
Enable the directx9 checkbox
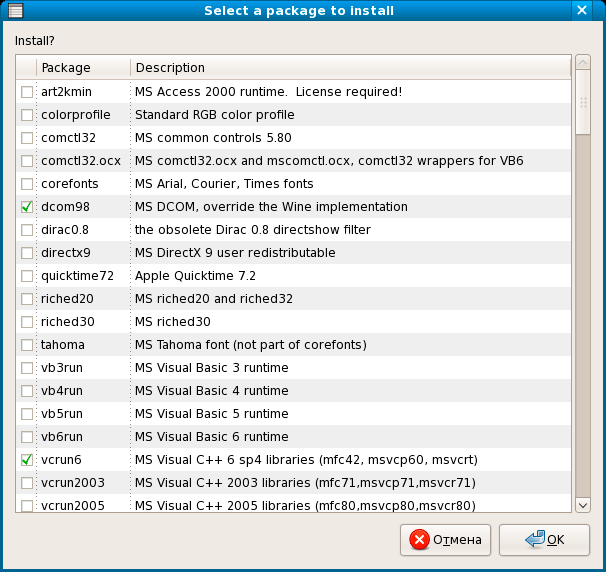(27, 253)
